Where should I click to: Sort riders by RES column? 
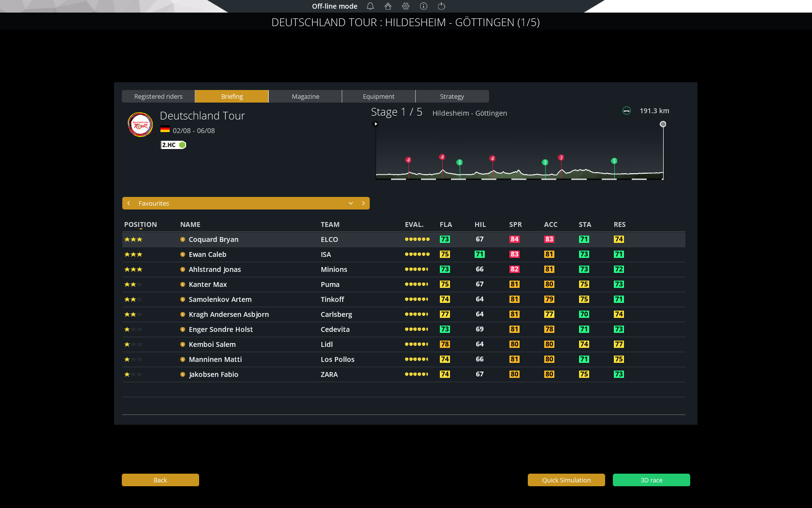click(620, 224)
